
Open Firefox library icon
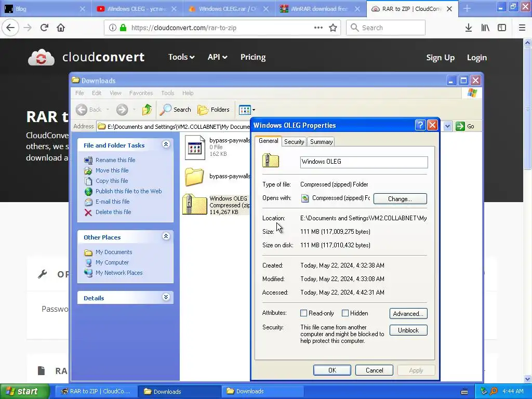tap(485, 28)
